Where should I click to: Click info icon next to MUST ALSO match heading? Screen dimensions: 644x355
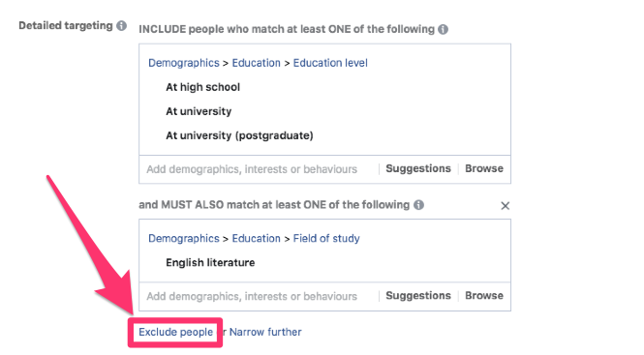[x=418, y=205]
